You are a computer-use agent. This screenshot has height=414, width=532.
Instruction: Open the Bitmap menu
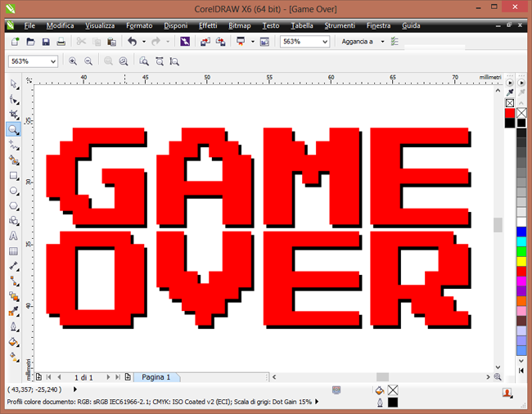(240, 25)
